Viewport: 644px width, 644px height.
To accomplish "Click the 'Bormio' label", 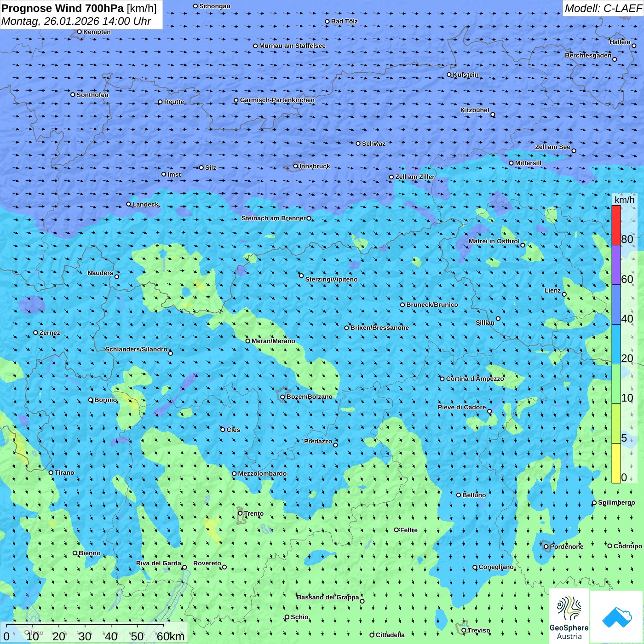I will click(x=106, y=400).
